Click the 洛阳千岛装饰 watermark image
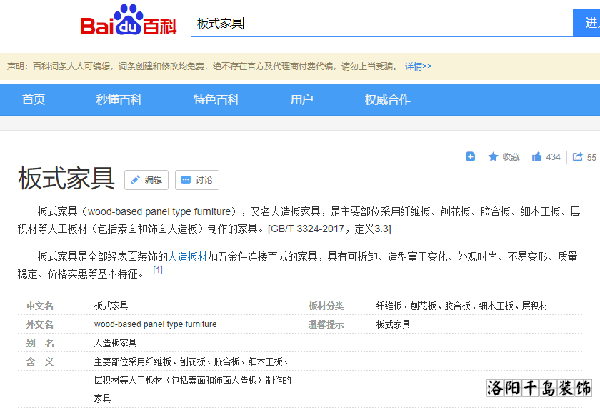Screen dimensions: 600x410 (x=536, y=388)
